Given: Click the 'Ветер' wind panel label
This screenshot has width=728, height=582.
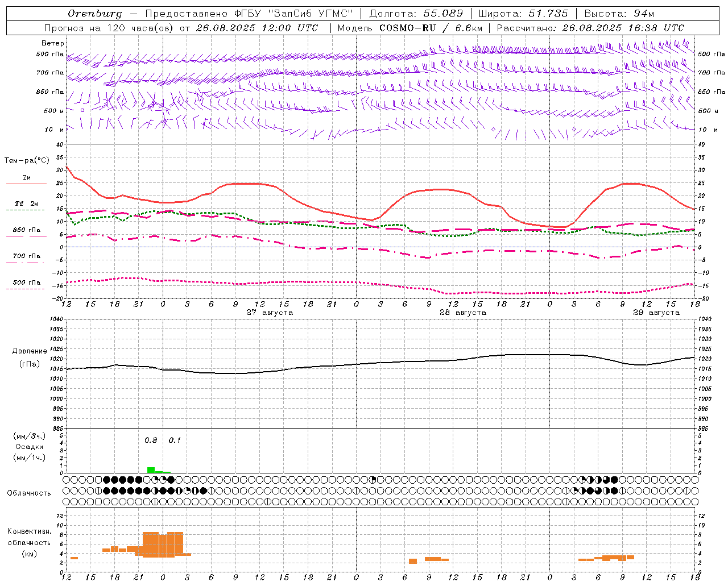Looking at the screenshot, I should (53, 43).
